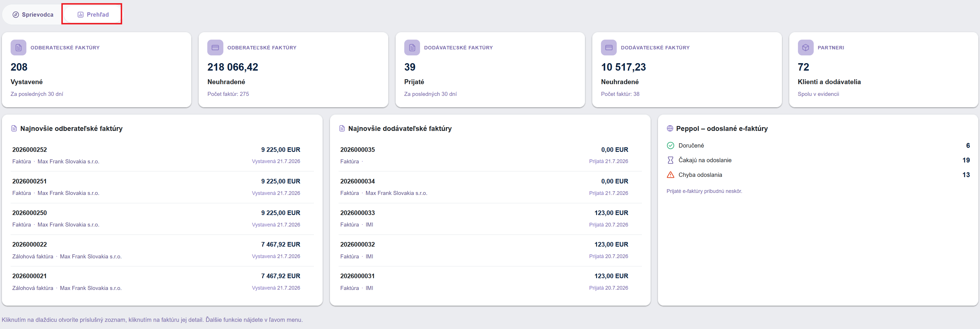Open supplier invoice 2026000033 from IMI
The image size is (980, 329).
coord(484,218)
